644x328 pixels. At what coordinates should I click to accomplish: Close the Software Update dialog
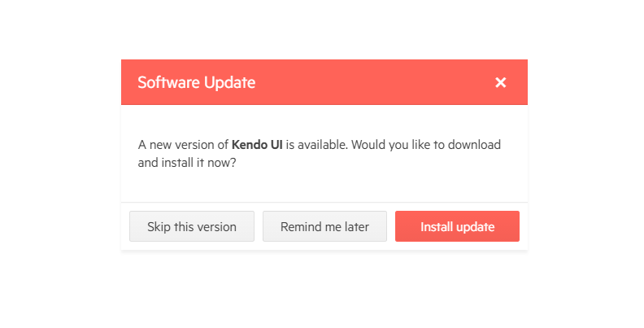click(501, 82)
